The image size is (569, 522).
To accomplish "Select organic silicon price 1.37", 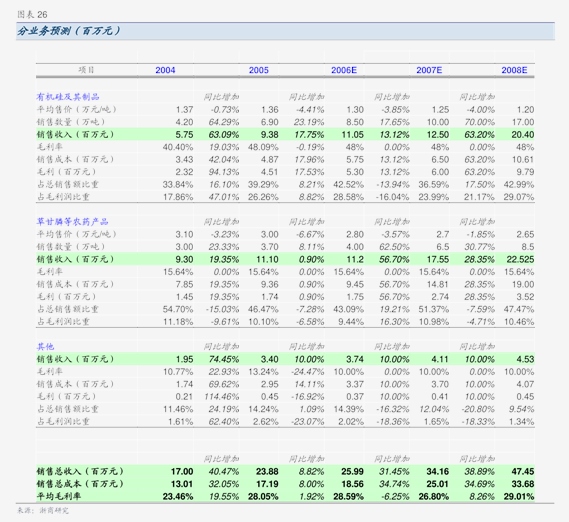I will click(184, 110).
